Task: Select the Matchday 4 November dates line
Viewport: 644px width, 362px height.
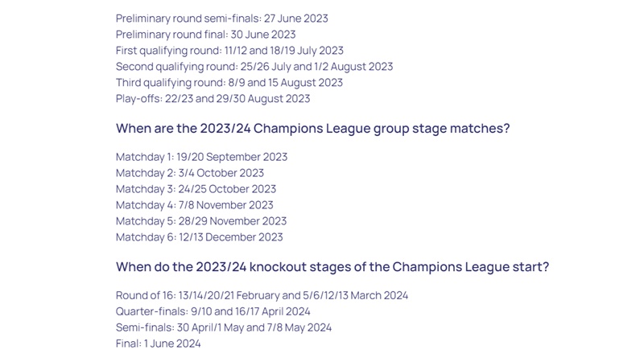Action: (x=194, y=205)
